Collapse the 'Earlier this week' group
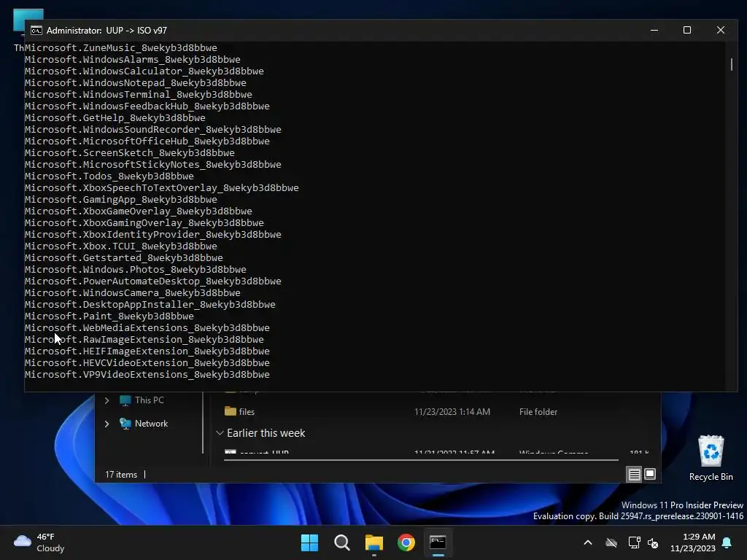Viewport: 747px width, 560px height. coord(220,433)
